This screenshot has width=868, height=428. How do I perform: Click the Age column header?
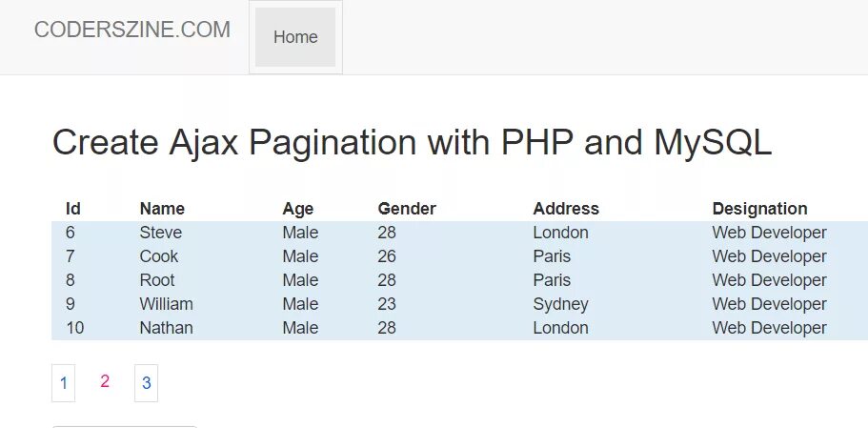[x=298, y=209]
